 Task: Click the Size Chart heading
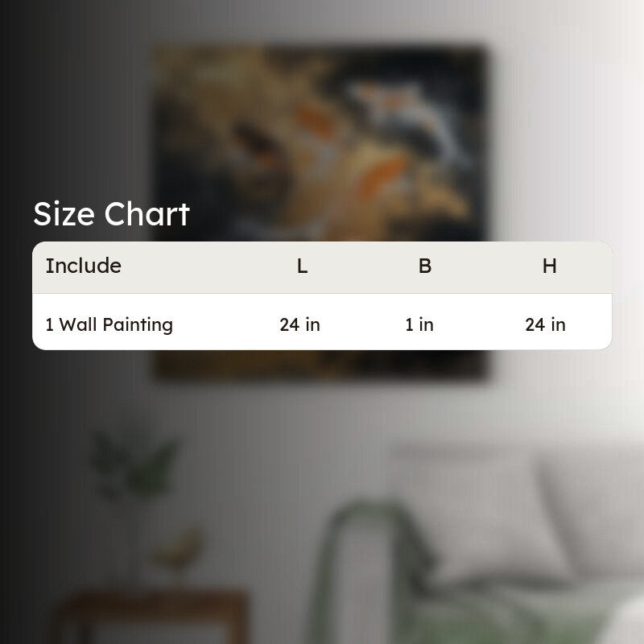111,214
